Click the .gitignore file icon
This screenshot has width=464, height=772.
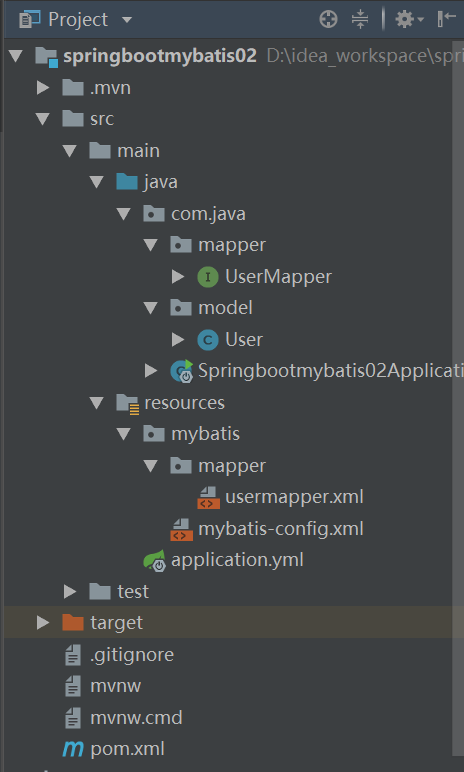tap(73, 655)
